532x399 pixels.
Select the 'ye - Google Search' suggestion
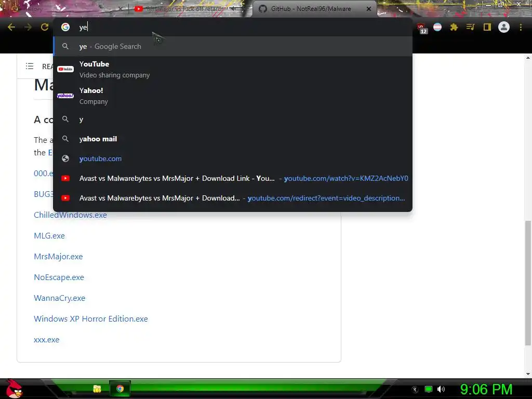coord(233,46)
